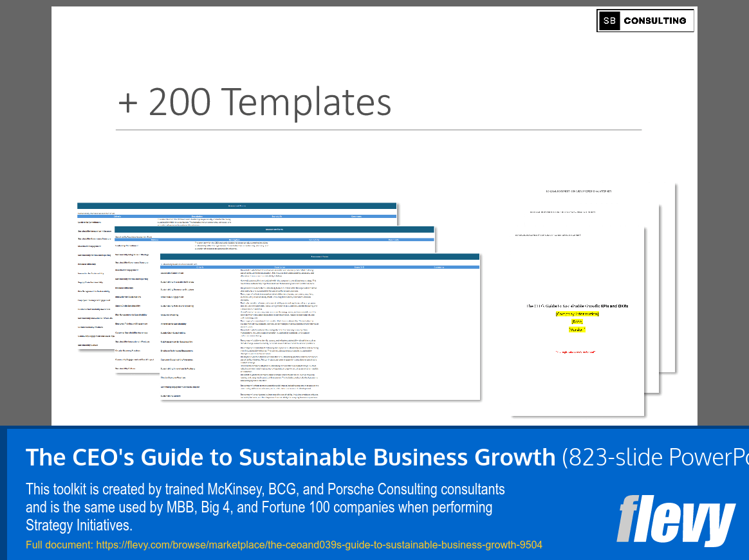Open the front KPIs and OKRs document page
Viewport: 749px width, 560px height.
pos(577,321)
